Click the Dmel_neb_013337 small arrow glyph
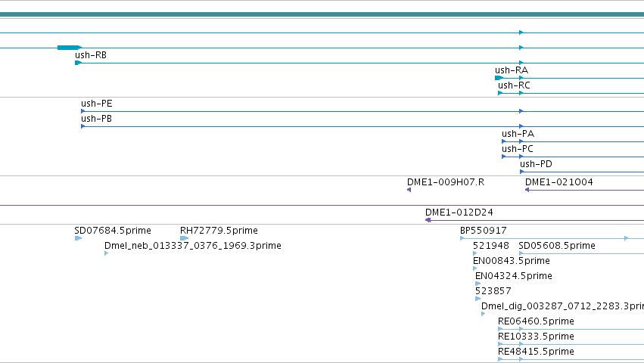This screenshot has width=644, height=363. tap(107, 253)
